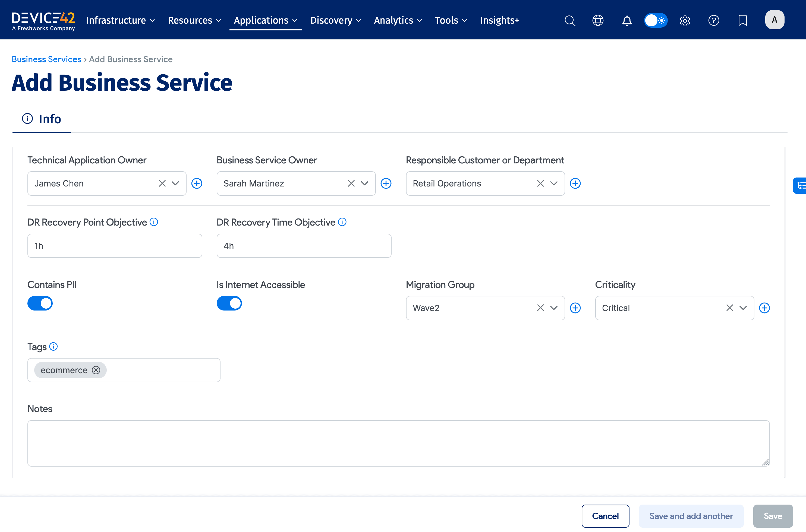The height and width of the screenshot is (532, 806).
Task: Click the info icon beside DR Recovery Point Objective
Action: [153, 222]
